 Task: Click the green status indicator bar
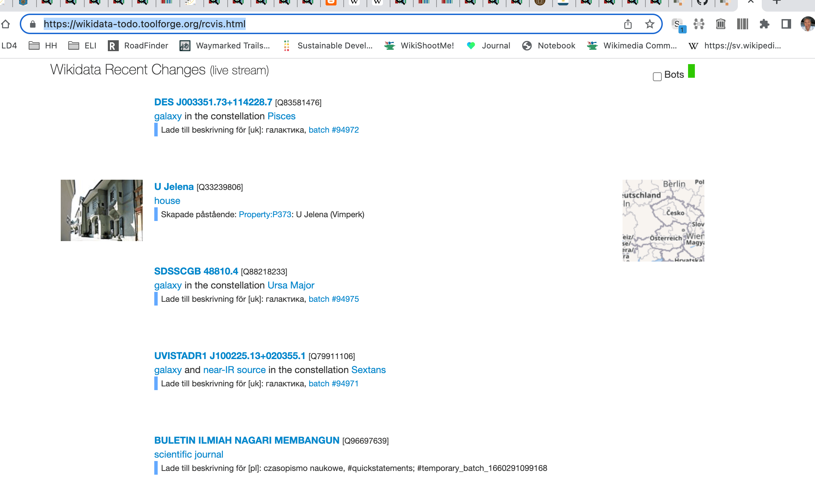pyautogui.click(x=691, y=71)
